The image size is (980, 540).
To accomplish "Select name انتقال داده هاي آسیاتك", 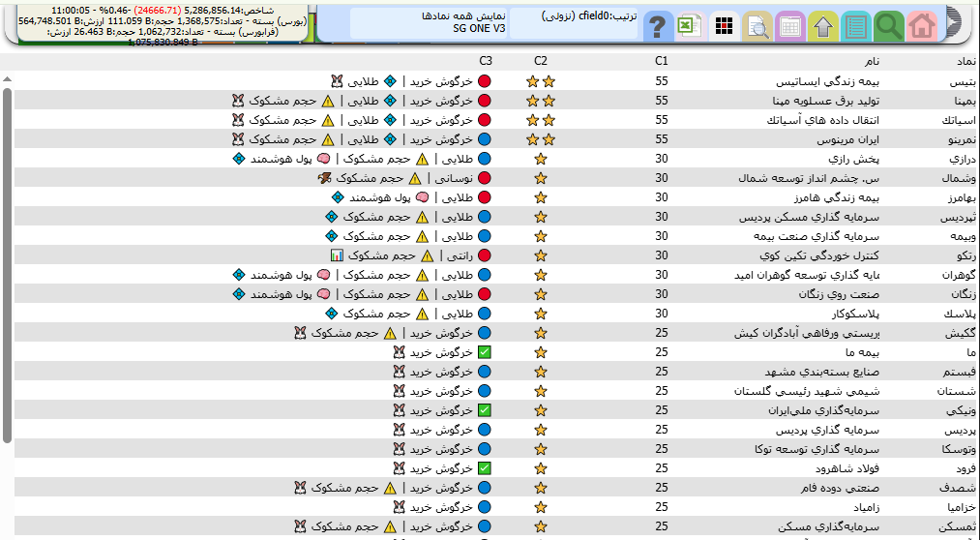I will [823, 120].
